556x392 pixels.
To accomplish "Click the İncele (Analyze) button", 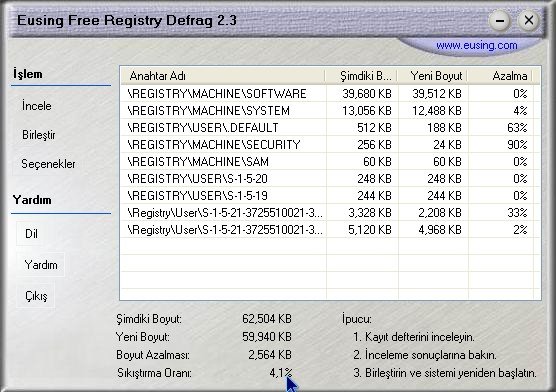I will tap(37, 106).
